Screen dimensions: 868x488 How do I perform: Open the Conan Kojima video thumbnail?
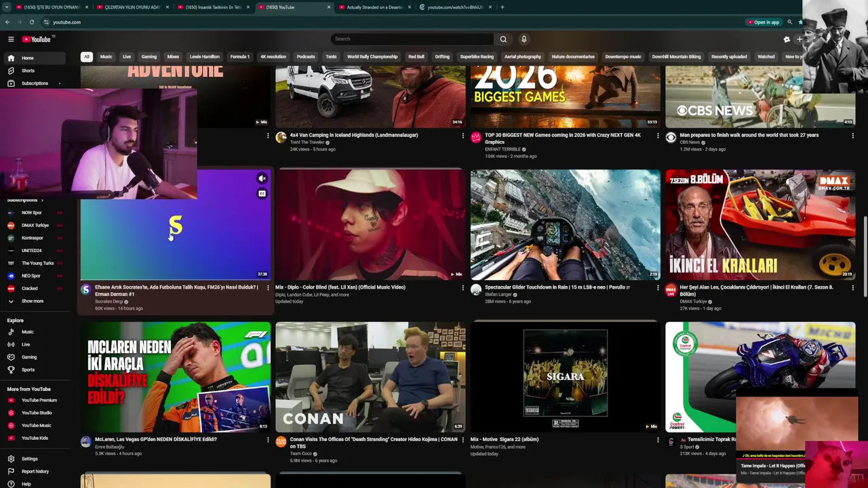point(370,377)
